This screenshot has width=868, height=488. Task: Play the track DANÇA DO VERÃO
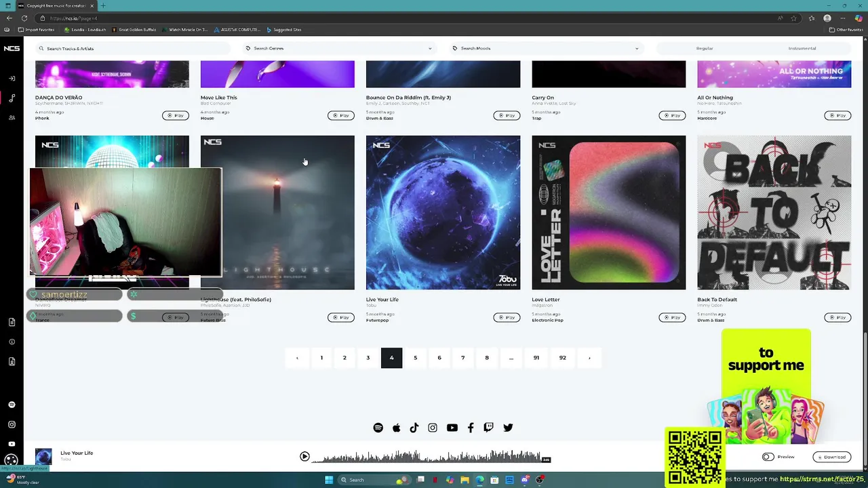176,115
